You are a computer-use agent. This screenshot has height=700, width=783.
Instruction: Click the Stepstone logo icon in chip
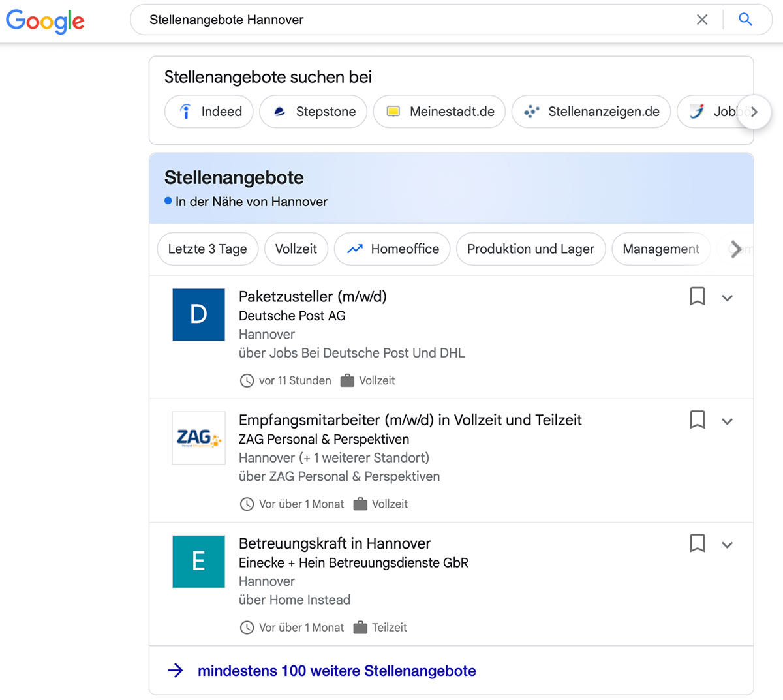(279, 112)
